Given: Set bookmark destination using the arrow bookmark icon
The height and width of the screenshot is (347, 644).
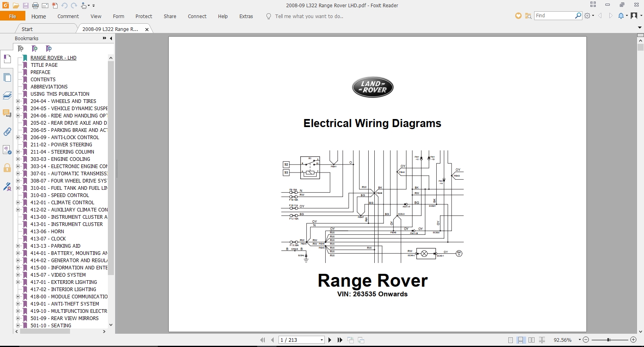Looking at the screenshot, I should pos(49,49).
